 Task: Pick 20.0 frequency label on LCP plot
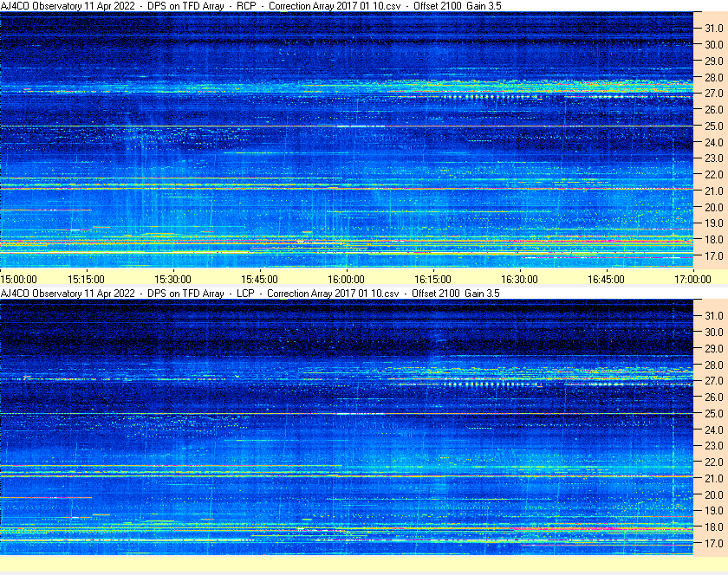(x=714, y=494)
